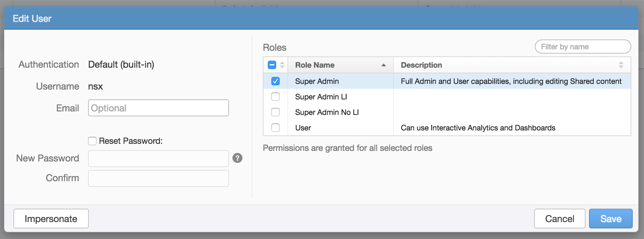Select the Super Admin No LI row
The height and width of the screenshot is (239, 644).
point(327,112)
